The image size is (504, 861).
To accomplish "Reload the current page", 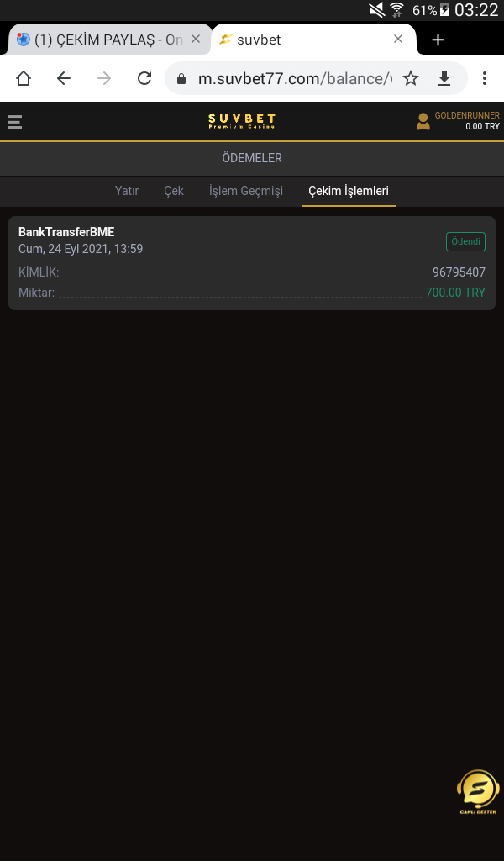I will tap(144, 78).
